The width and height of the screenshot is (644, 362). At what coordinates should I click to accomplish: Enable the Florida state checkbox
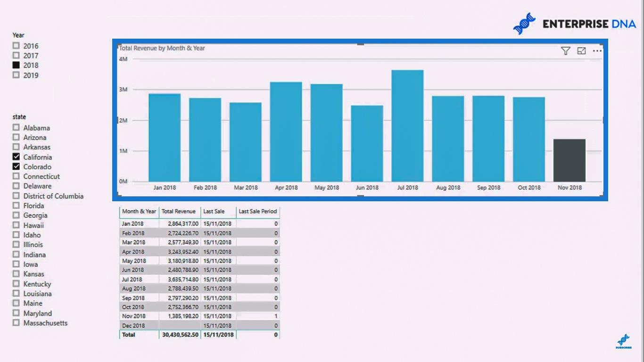(17, 206)
